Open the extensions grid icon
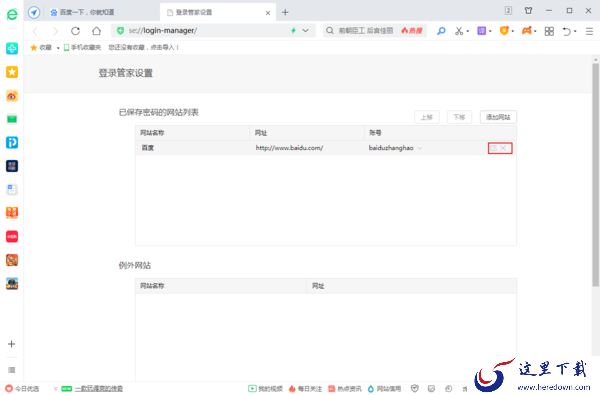 tap(549, 31)
